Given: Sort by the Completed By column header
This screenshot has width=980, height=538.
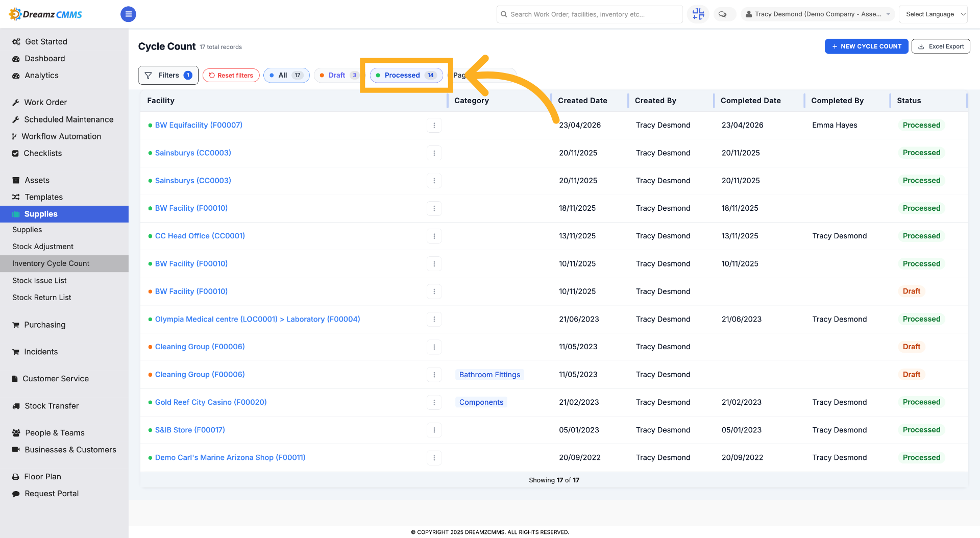Looking at the screenshot, I should click(837, 101).
